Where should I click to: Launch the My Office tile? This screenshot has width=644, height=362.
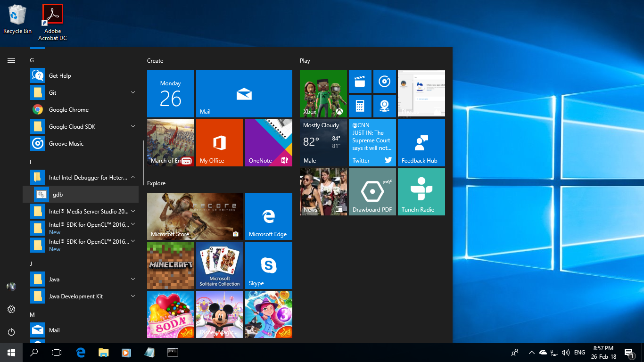click(x=219, y=143)
